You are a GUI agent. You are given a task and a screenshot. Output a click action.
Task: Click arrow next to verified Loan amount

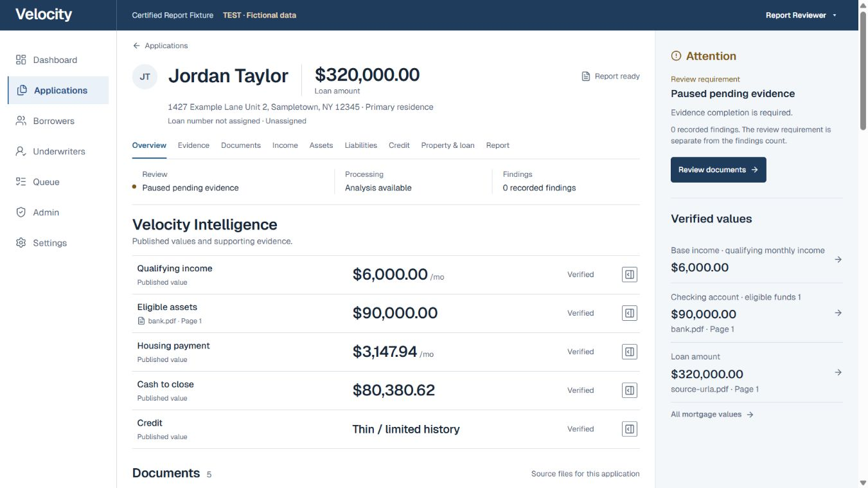pyautogui.click(x=838, y=372)
